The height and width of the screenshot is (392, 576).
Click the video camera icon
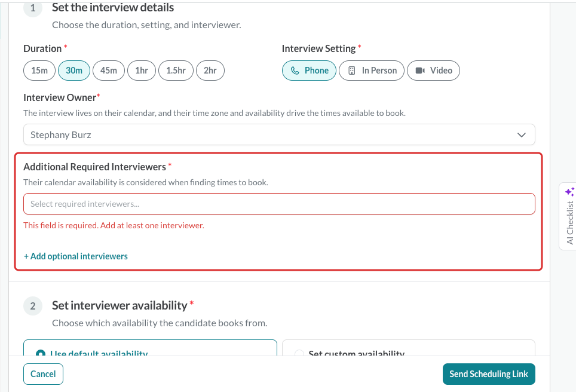pos(420,71)
